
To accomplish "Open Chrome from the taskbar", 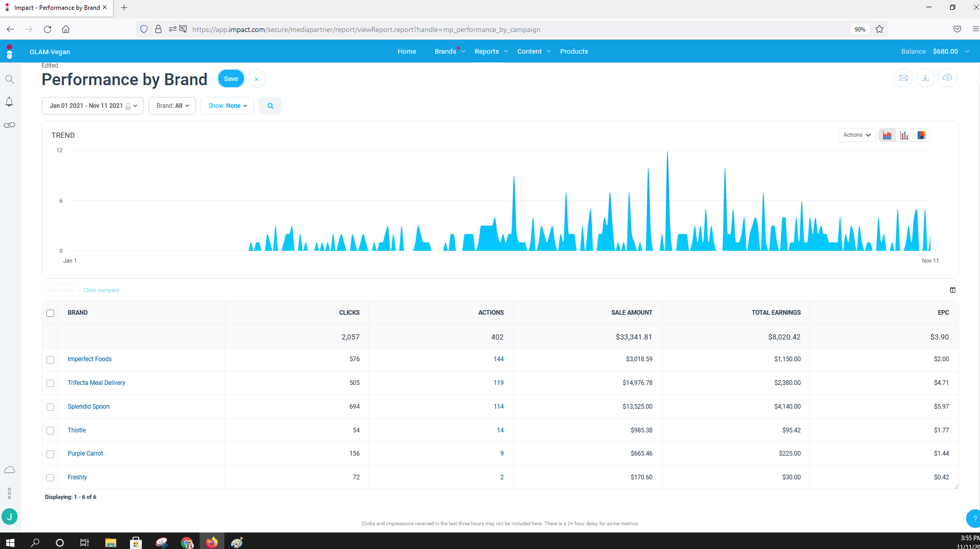I will click(x=187, y=542).
